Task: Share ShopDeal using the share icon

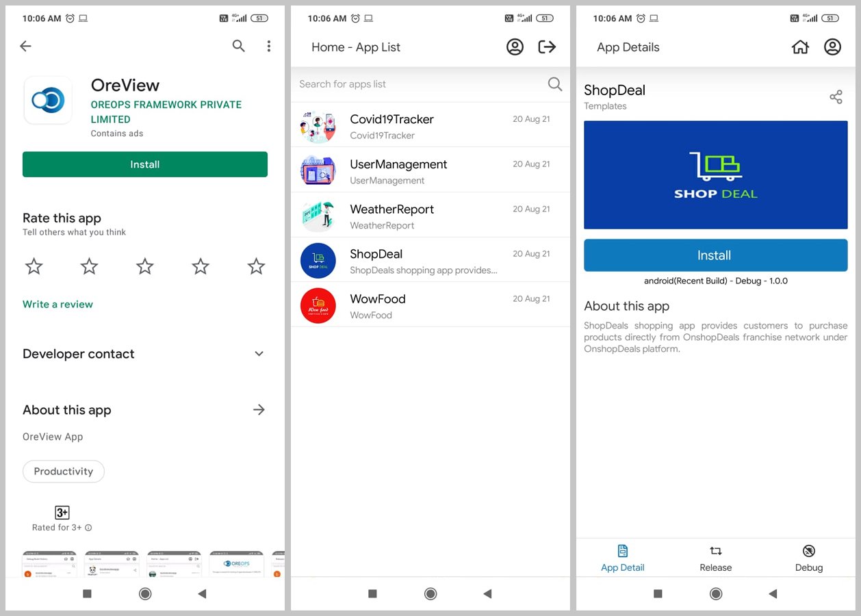Action: (836, 97)
